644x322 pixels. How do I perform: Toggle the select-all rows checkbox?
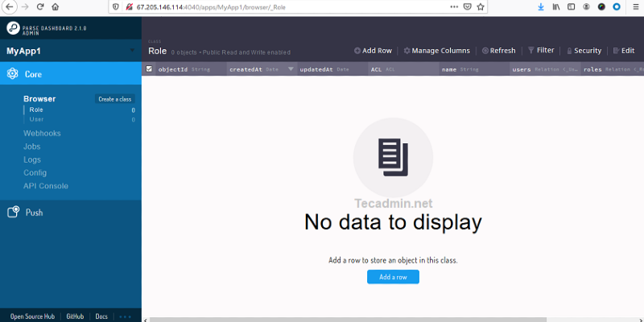point(149,69)
